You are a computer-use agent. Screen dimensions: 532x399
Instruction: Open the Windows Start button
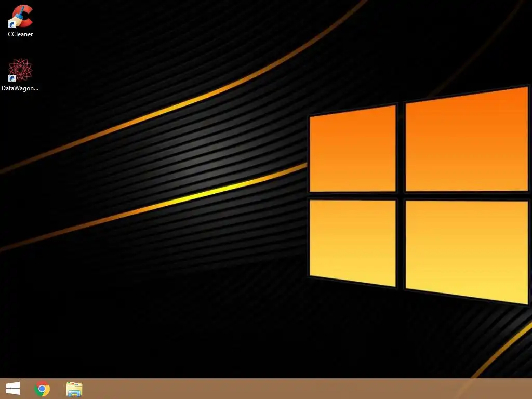coord(13,389)
